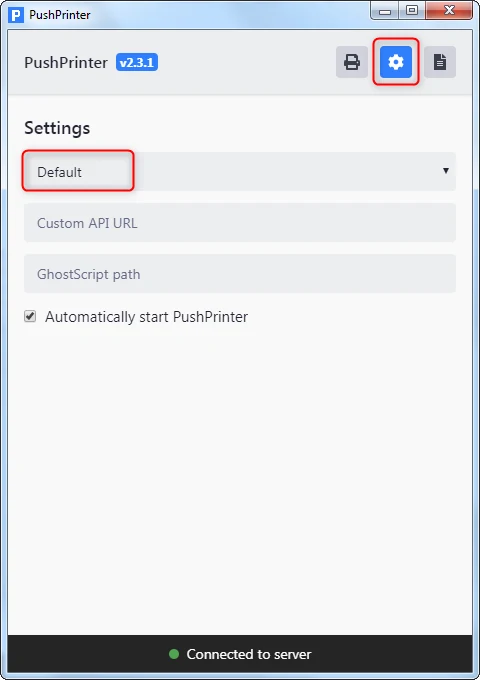Focus the GhostScript path field
The width and height of the screenshot is (480, 680).
point(240,274)
